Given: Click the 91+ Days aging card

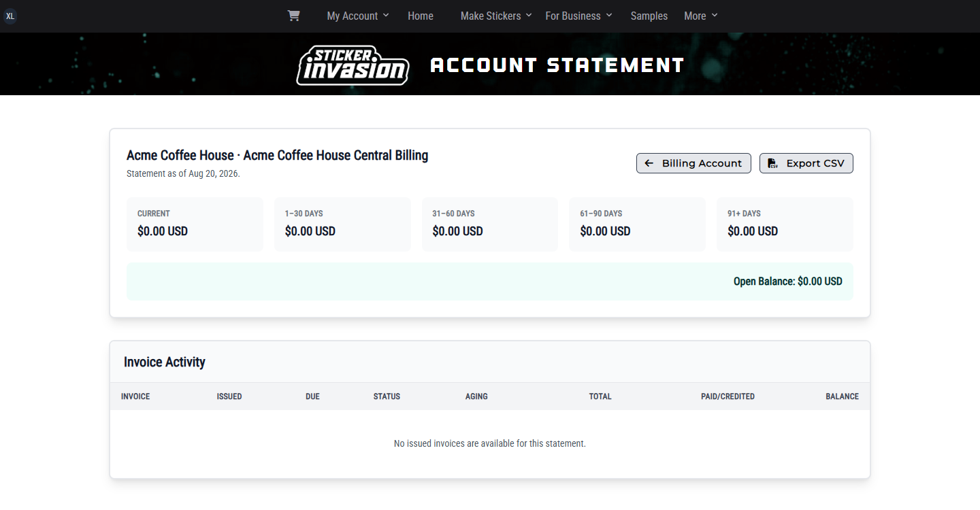Looking at the screenshot, I should pos(785,224).
